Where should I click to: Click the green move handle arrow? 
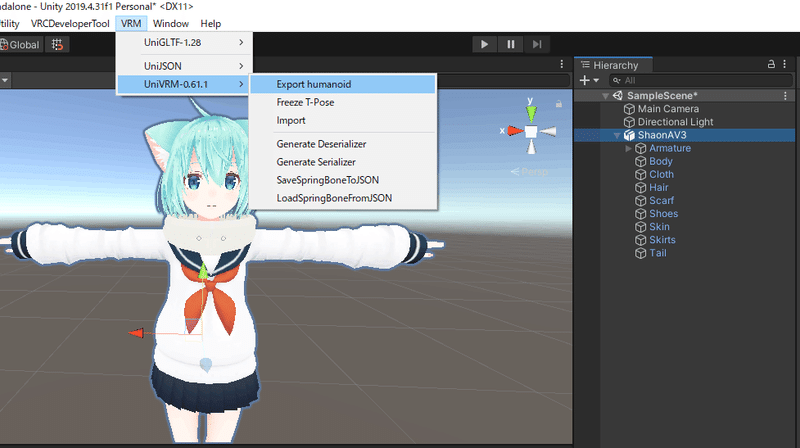[203, 271]
